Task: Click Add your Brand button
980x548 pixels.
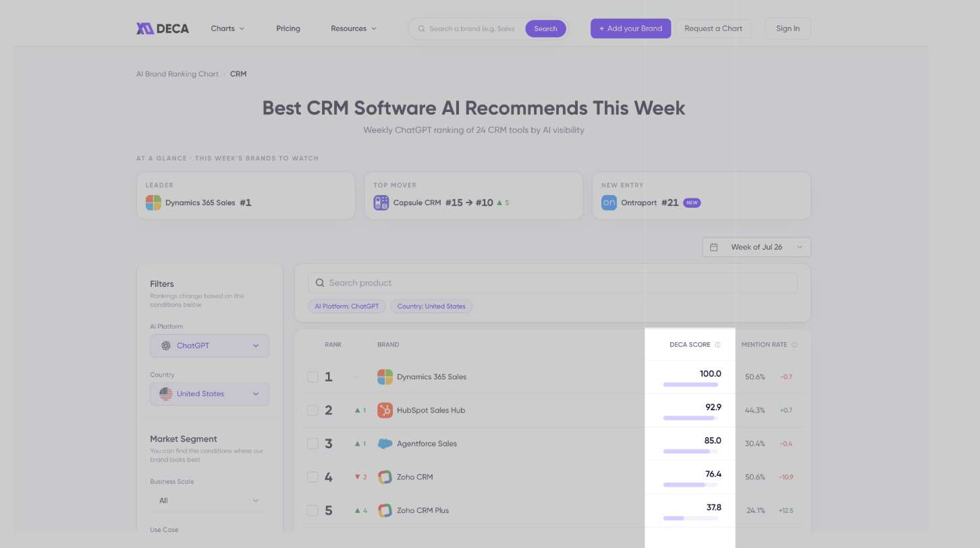Action: coord(631,28)
